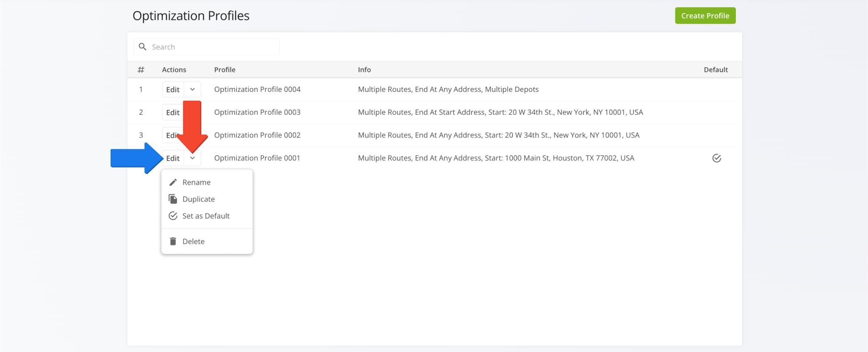Select the Actions column header

[x=174, y=70]
